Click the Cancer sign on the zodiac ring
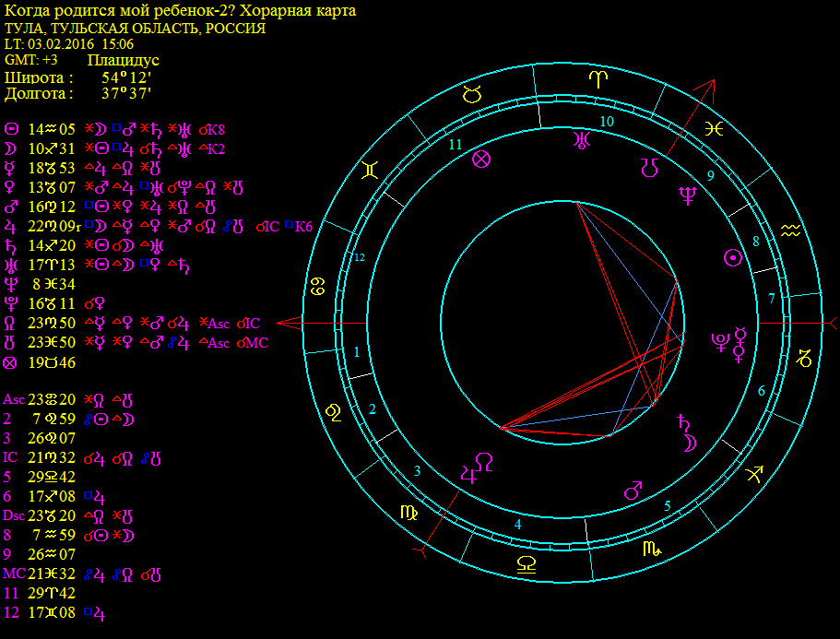 coord(318,286)
